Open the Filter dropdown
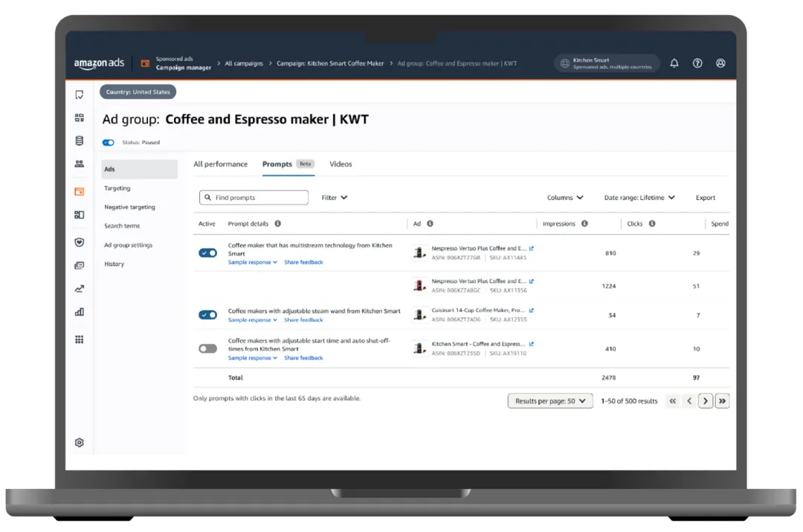The width and height of the screenshot is (803, 532). pyautogui.click(x=335, y=198)
